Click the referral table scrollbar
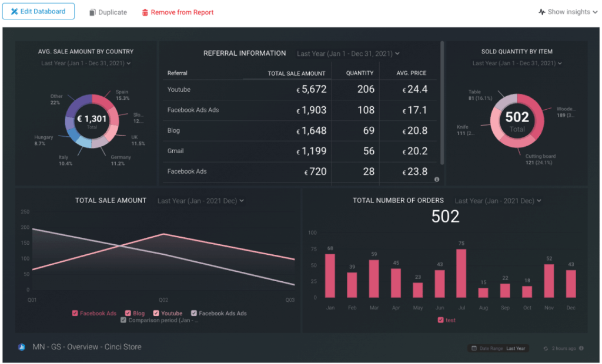Image resolution: width=602 pixels, height=364 pixels. click(442, 103)
